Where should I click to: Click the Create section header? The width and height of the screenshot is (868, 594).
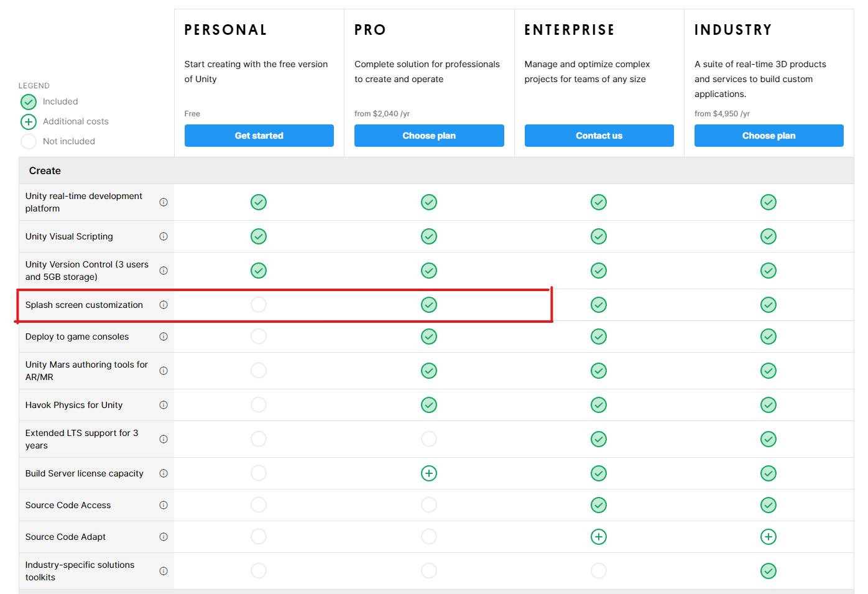point(45,170)
